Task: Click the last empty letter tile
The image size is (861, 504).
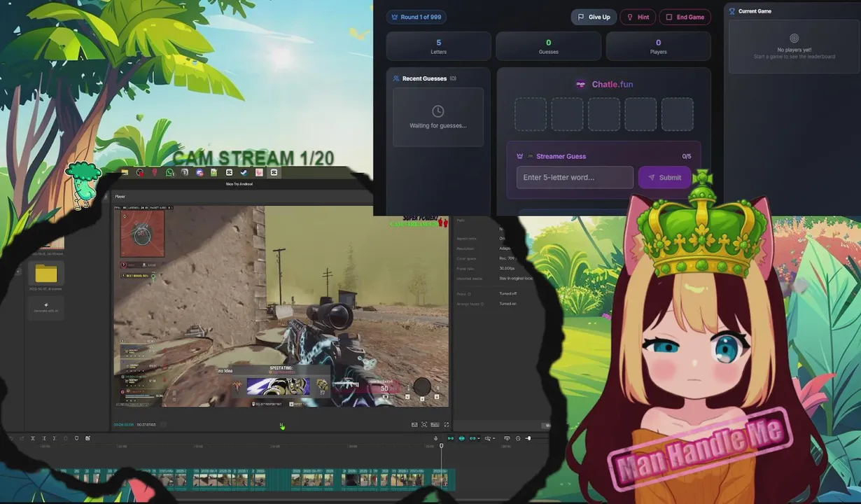Action: point(678,114)
